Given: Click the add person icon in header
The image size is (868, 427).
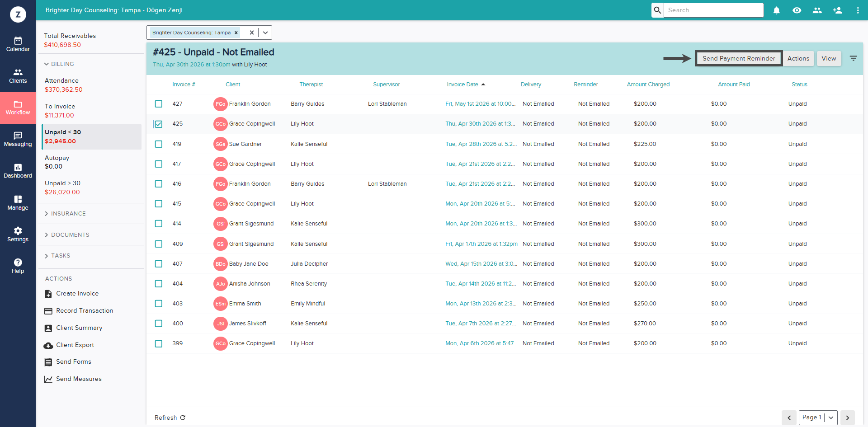Looking at the screenshot, I should pos(838,10).
